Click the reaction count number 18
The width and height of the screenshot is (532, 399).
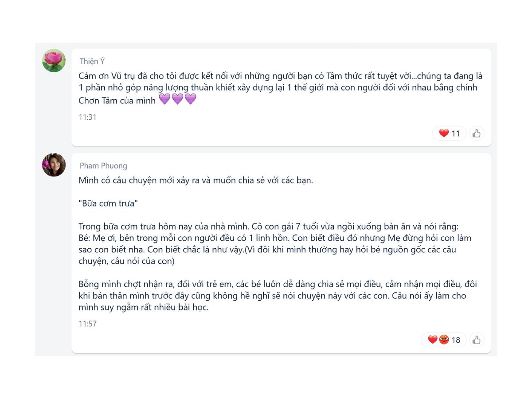(x=456, y=340)
